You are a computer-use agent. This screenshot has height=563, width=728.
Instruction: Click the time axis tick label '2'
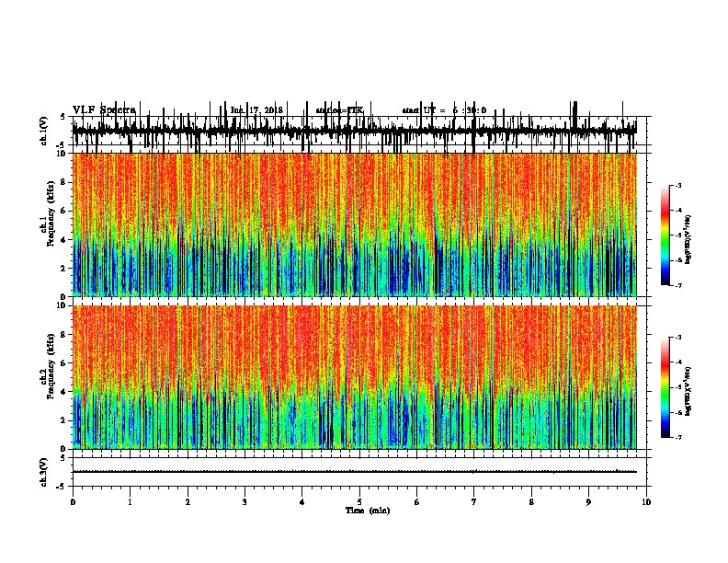coord(188,502)
